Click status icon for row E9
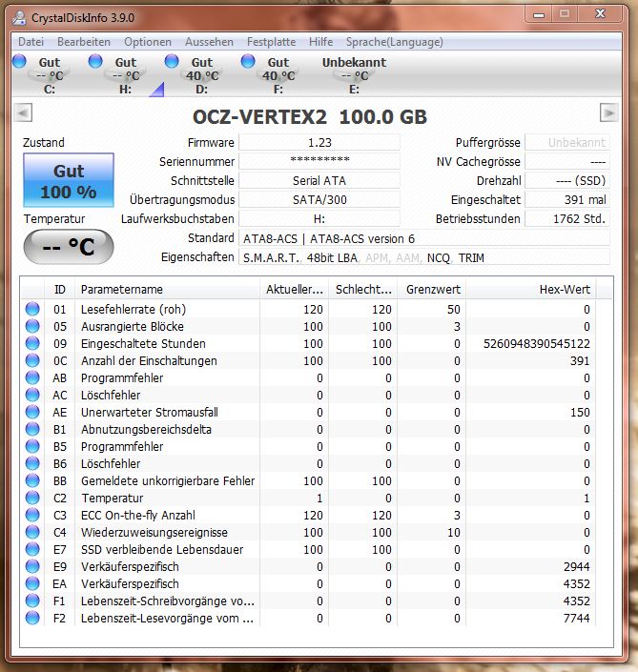 32,566
